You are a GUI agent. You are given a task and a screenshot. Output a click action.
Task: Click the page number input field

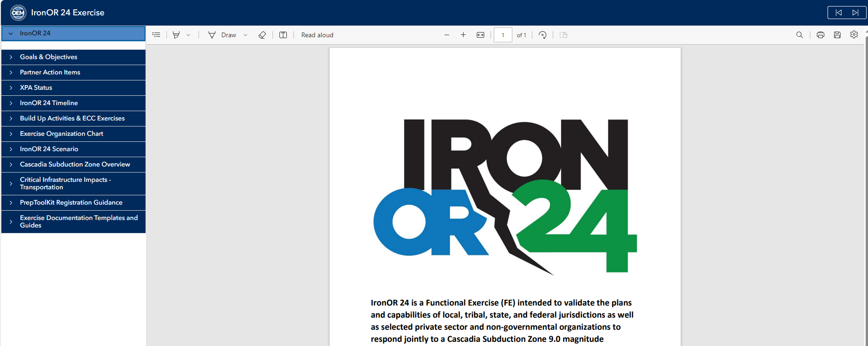(x=503, y=35)
